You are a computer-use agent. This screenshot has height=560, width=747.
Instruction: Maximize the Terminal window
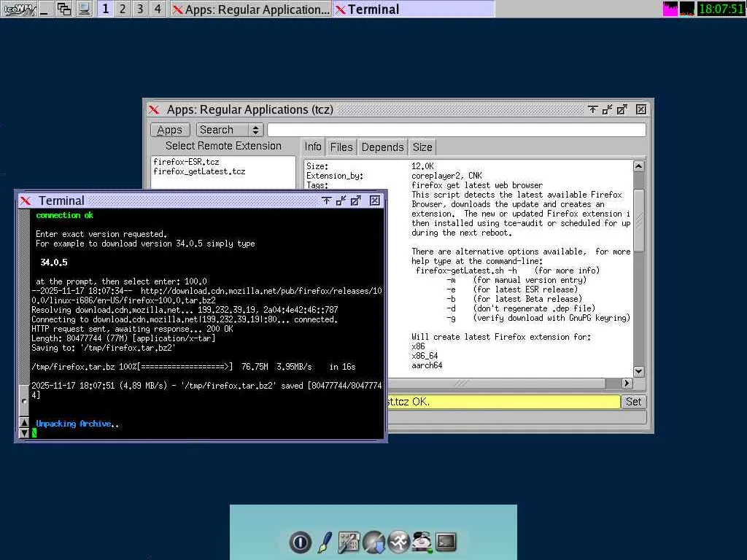coord(356,201)
